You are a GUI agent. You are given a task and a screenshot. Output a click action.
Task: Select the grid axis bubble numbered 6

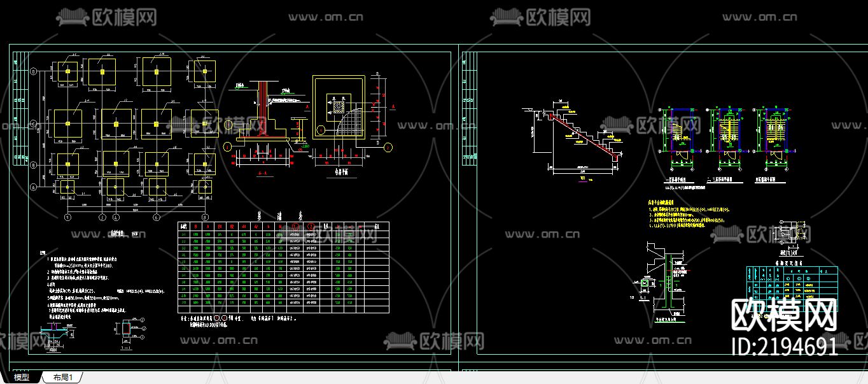point(157,217)
